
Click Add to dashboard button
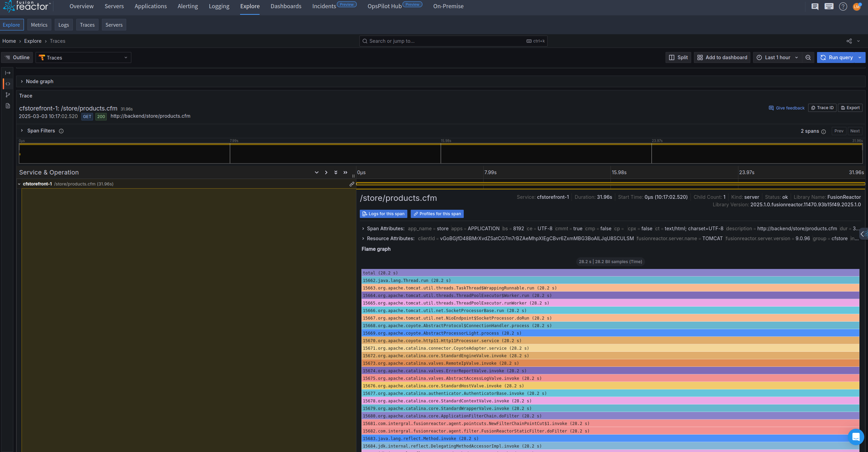[722, 57]
